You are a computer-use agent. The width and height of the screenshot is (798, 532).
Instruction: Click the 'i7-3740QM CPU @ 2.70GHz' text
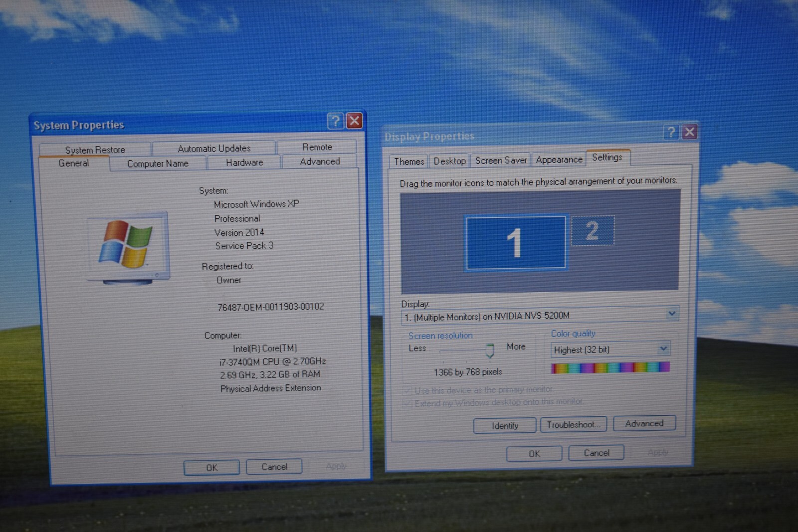(272, 361)
